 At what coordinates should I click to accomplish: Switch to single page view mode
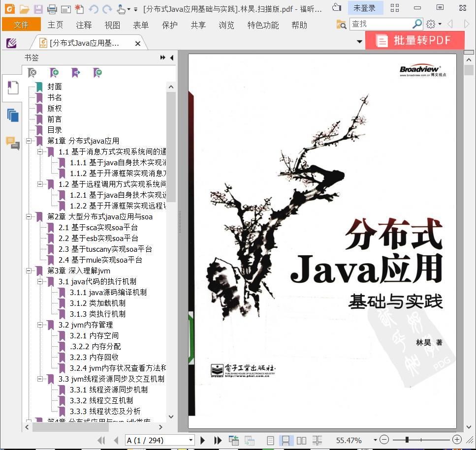click(x=270, y=440)
